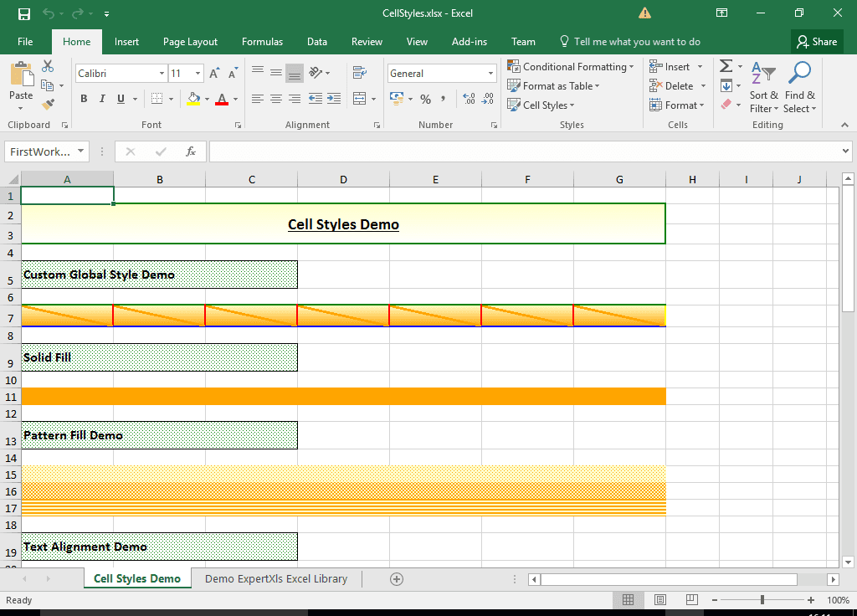Merge and center selected cells
The width and height of the screenshot is (857, 616).
(359, 99)
